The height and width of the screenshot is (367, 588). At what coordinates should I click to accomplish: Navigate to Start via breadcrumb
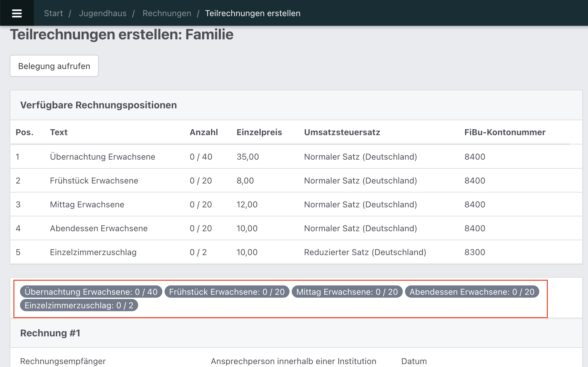[x=53, y=13]
